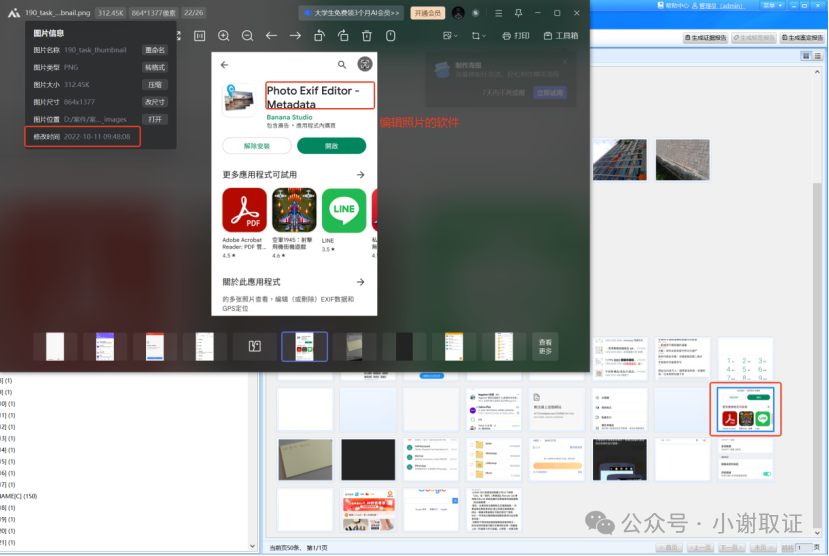Click the 压缩 compress button
This screenshot has height=556, width=829.
point(155,85)
